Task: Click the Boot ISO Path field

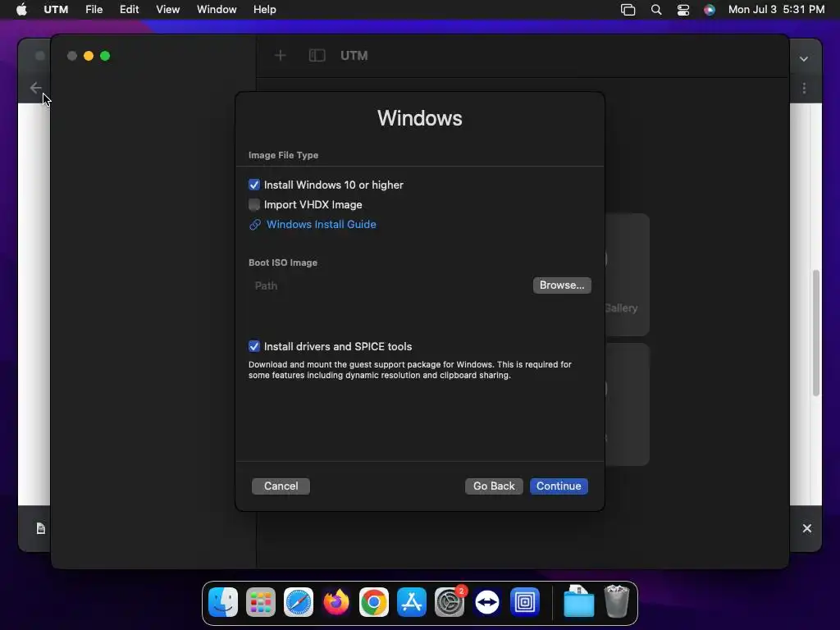Action: 390,285
